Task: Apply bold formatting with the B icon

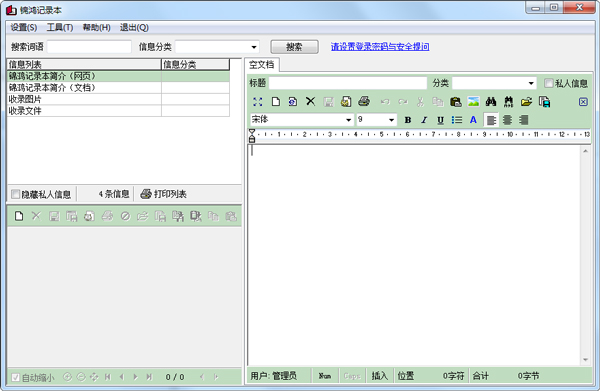Action: pyautogui.click(x=408, y=120)
